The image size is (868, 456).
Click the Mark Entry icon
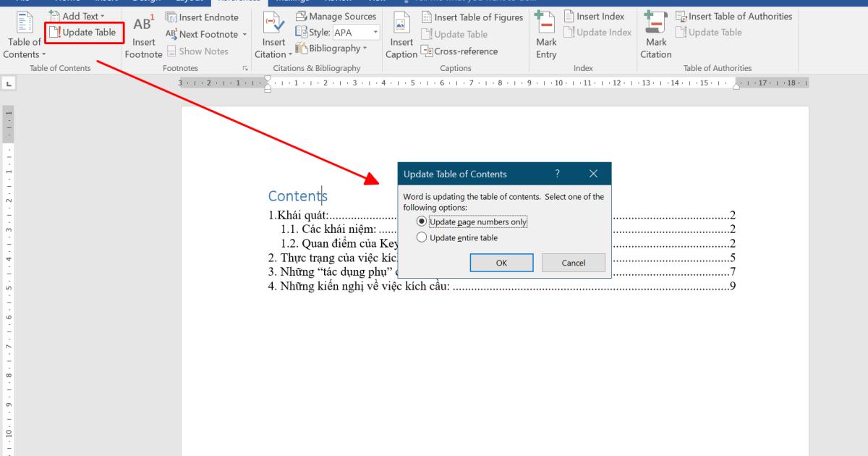[x=546, y=25]
